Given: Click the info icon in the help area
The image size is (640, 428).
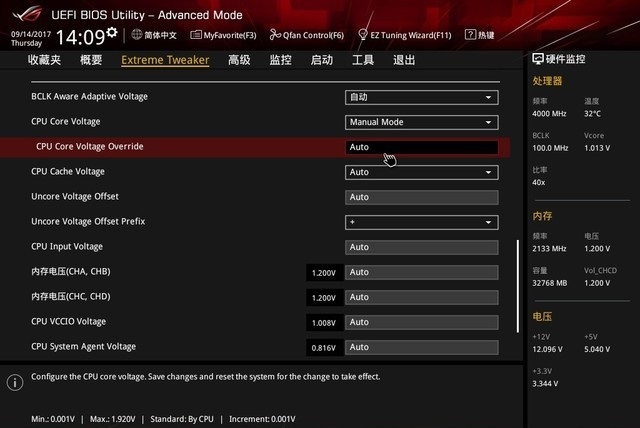Looking at the screenshot, I should [x=15, y=382].
